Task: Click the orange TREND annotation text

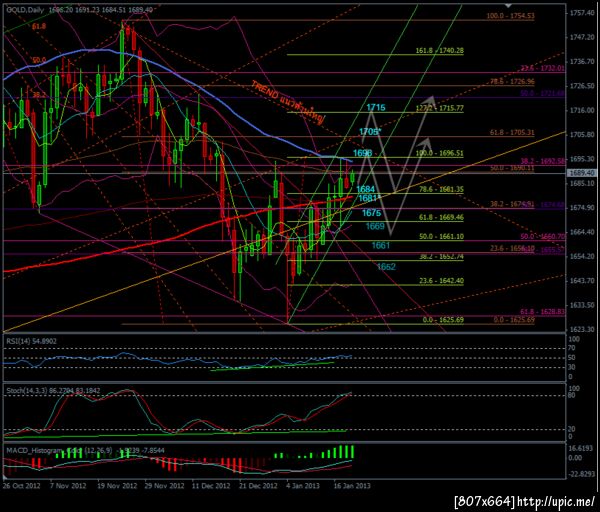Action: click(288, 102)
